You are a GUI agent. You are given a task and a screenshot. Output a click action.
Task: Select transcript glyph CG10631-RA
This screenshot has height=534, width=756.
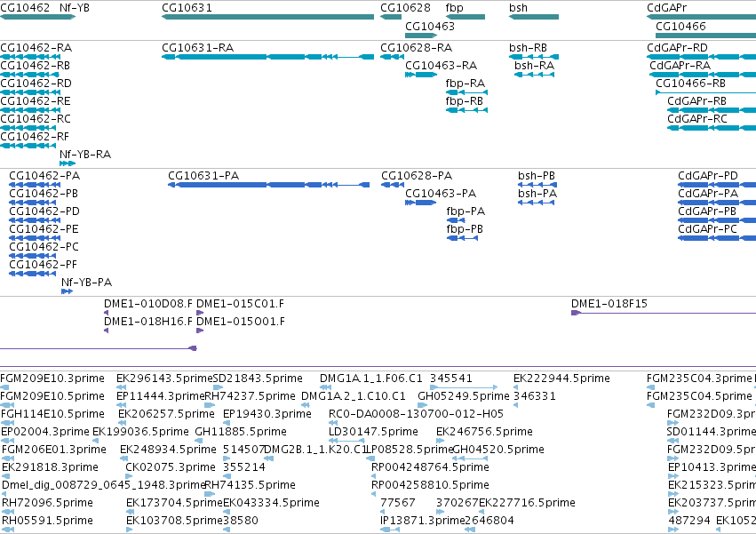267,57
